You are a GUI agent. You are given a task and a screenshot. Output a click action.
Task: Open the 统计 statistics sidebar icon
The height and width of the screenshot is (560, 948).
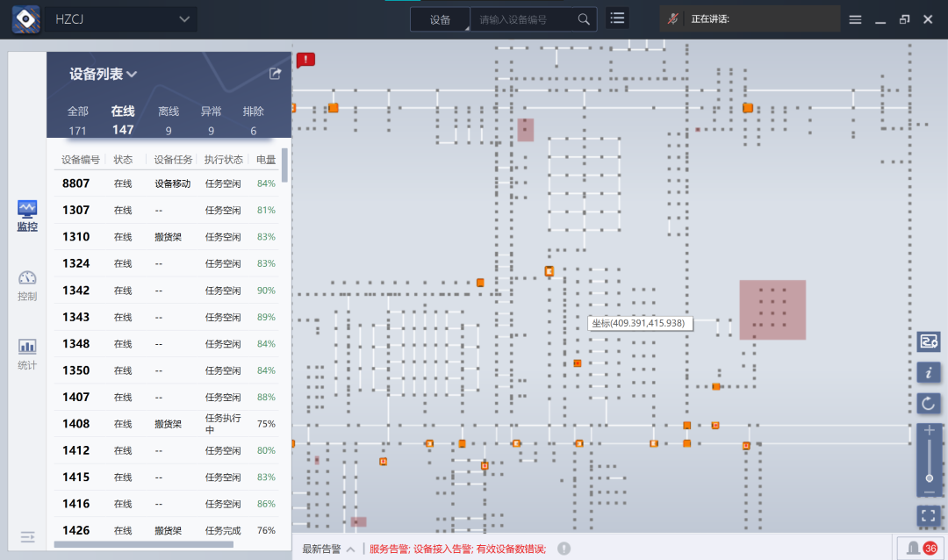(27, 355)
